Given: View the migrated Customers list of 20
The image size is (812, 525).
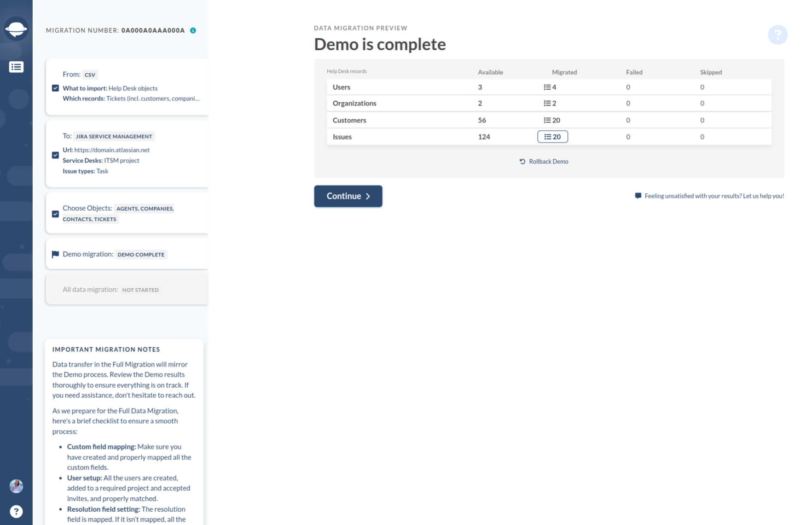Looking at the screenshot, I should pos(552,120).
